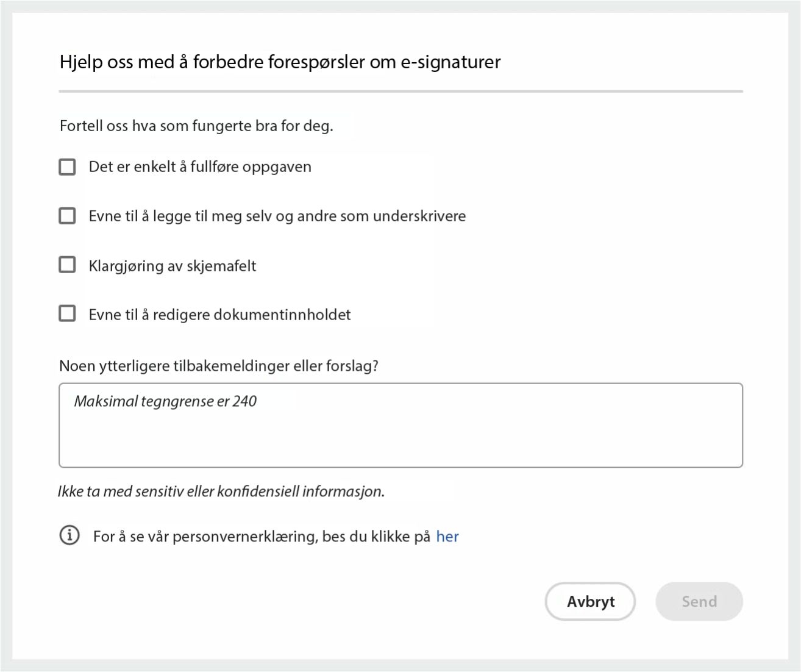801x672 pixels.
Task: Click the sensitive information disclaimer text
Action: (221, 490)
